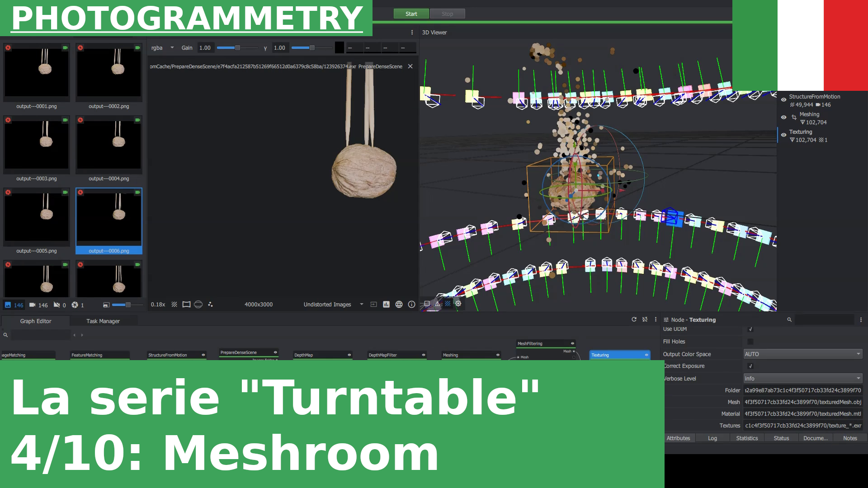Select thumbnail output---0001.png
The height and width of the screenshot is (488, 868).
[x=37, y=76]
